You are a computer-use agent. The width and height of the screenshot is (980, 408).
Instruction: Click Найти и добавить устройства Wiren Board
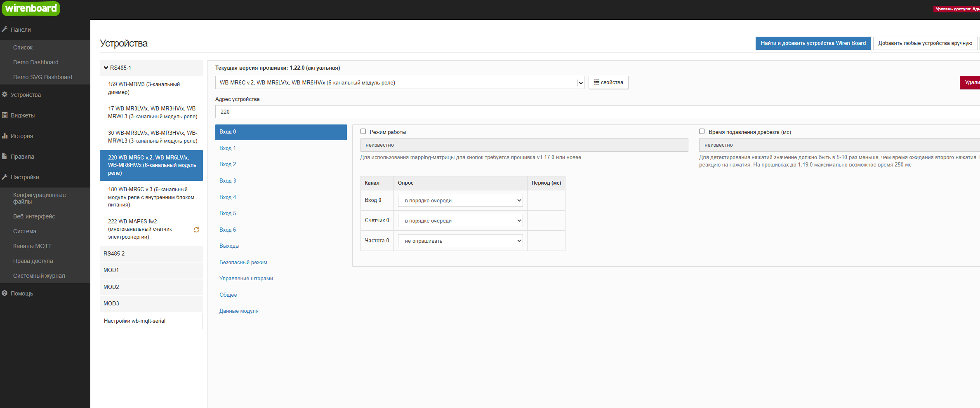[x=813, y=43]
